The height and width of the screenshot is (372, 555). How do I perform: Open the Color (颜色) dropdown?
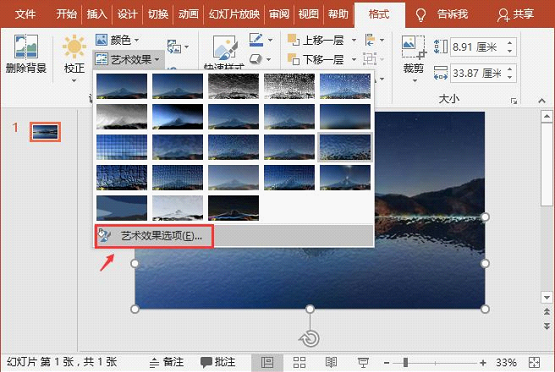tap(117, 40)
